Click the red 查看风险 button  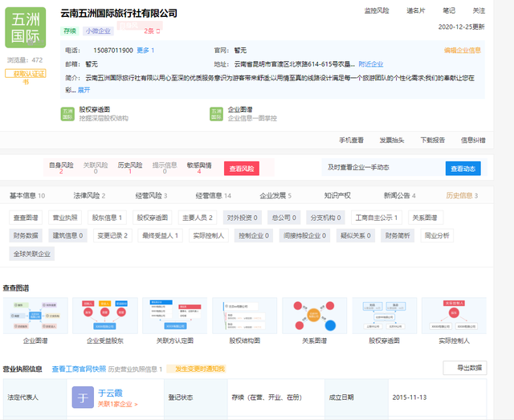click(242, 169)
